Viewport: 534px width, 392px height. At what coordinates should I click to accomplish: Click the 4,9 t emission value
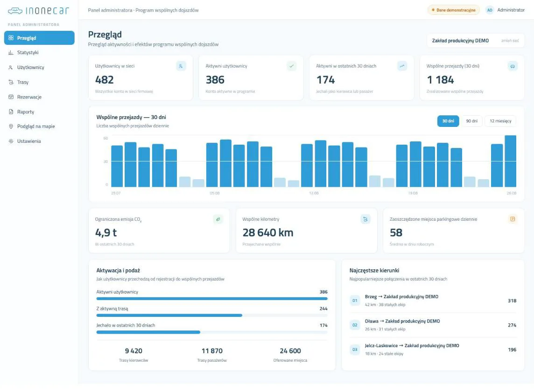click(x=106, y=233)
